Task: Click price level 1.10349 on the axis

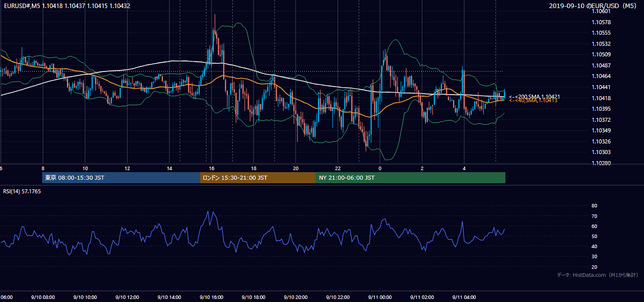Action: click(600, 131)
